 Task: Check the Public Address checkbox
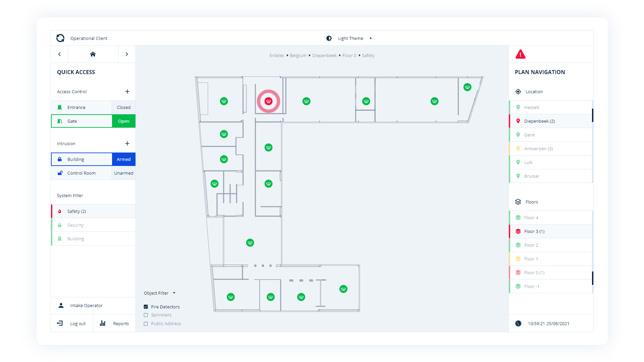pyautogui.click(x=146, y=324)
